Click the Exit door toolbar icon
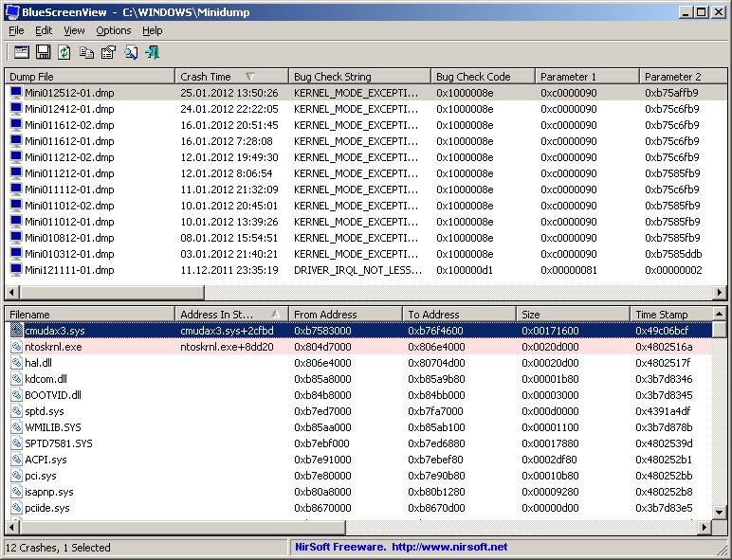This screenshot has height=560, width=732. [153, 52]
